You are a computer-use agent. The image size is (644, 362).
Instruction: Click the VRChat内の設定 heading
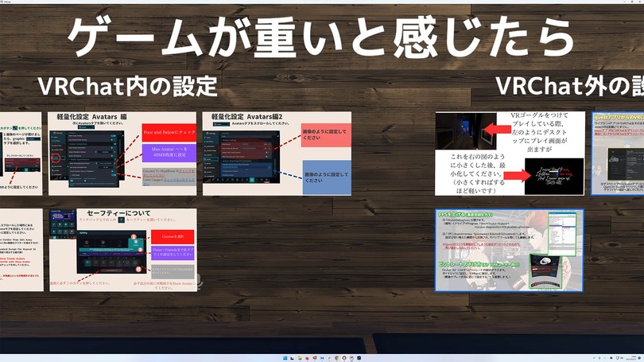click(x=128, y=86)
